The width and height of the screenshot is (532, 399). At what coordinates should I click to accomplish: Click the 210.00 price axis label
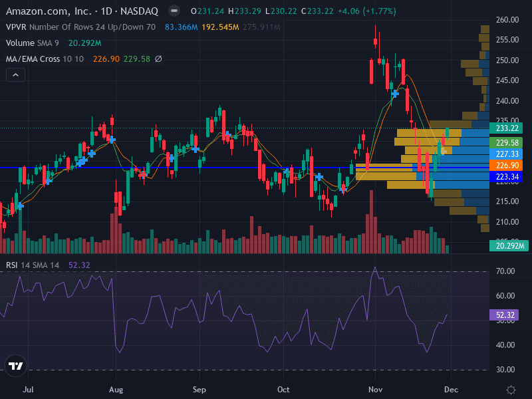(x=507, y=222)
